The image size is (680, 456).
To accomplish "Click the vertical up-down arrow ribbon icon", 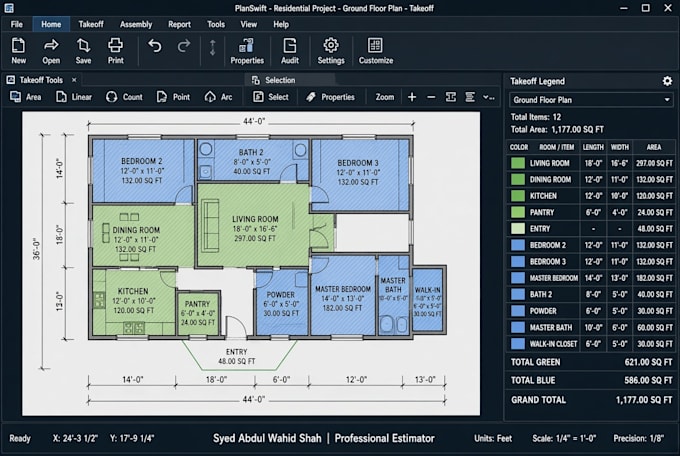I will pos(212,48).
